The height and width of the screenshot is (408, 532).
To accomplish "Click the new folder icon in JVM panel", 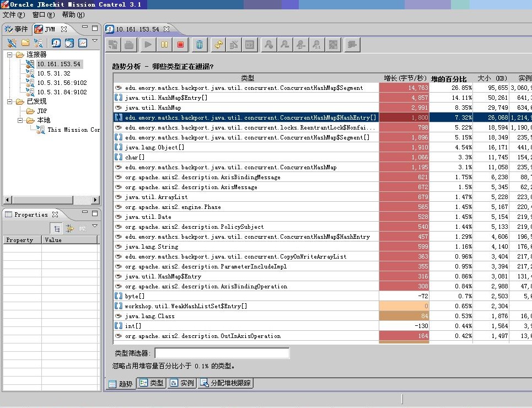I will point(25,43).
